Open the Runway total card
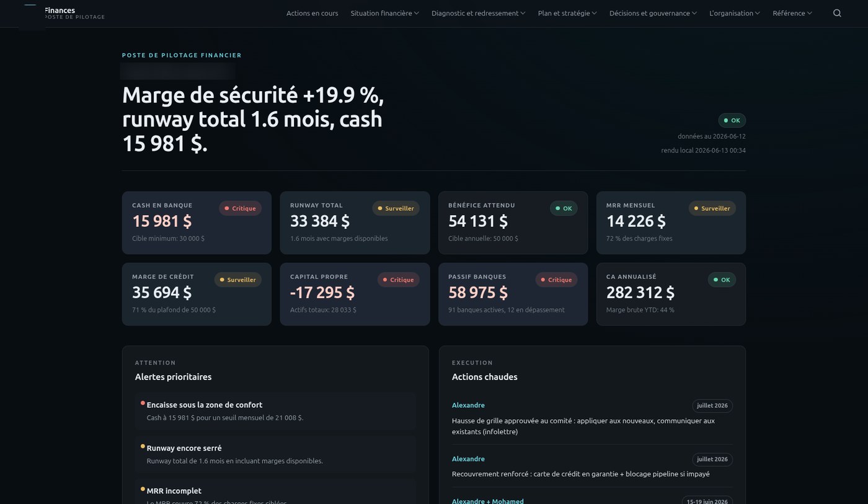 click(355, 223)
